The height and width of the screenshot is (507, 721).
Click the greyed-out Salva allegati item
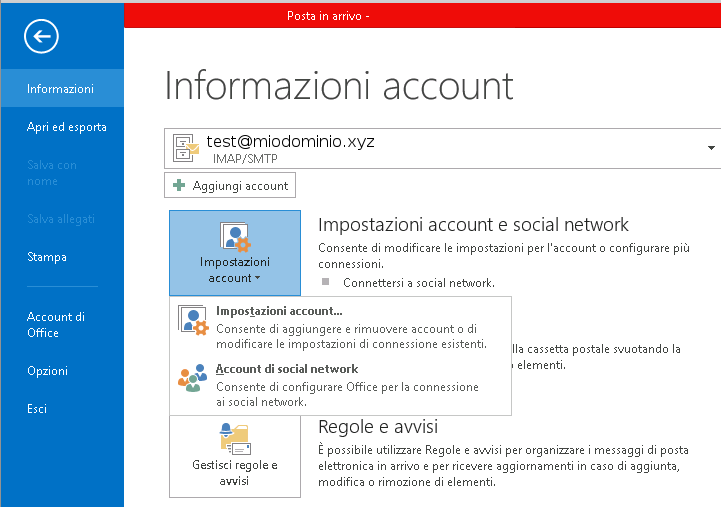click(62, 219)
